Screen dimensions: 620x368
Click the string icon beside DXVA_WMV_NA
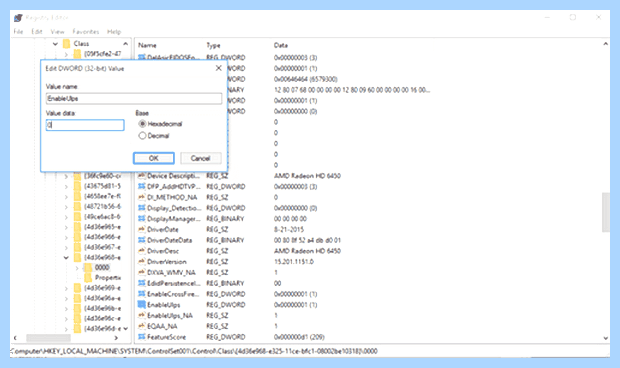pyautogui.click(x=142, y=272)
